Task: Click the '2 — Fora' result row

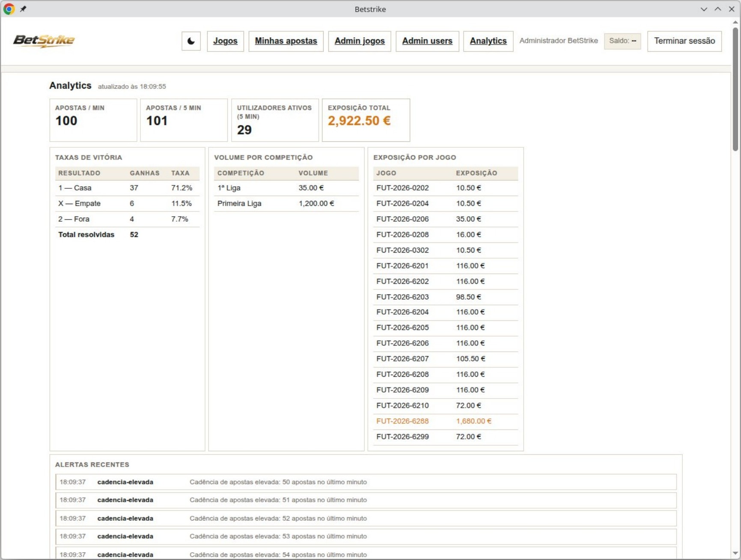Action: click(127, 219)
